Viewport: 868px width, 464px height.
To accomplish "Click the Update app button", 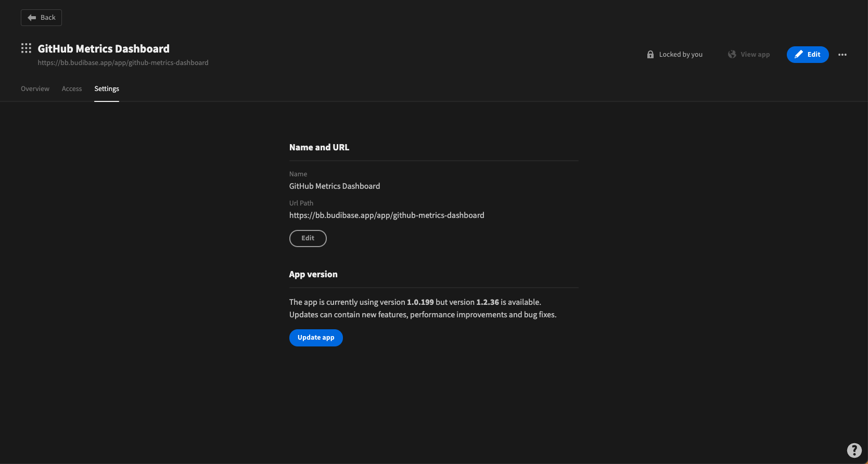I will 316,338.
